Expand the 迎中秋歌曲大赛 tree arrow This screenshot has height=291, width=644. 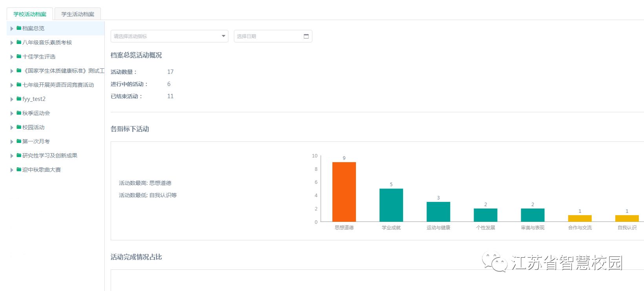(12, 170)
